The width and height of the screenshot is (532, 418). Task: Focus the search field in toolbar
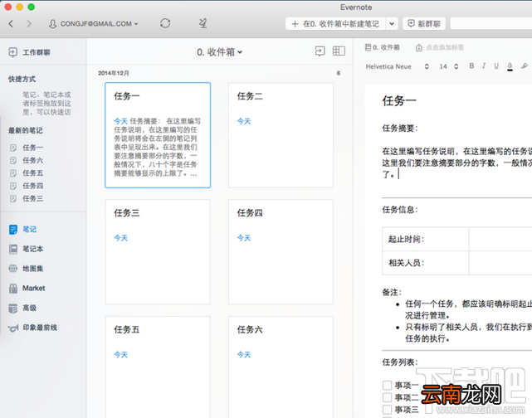pos(491,24)
